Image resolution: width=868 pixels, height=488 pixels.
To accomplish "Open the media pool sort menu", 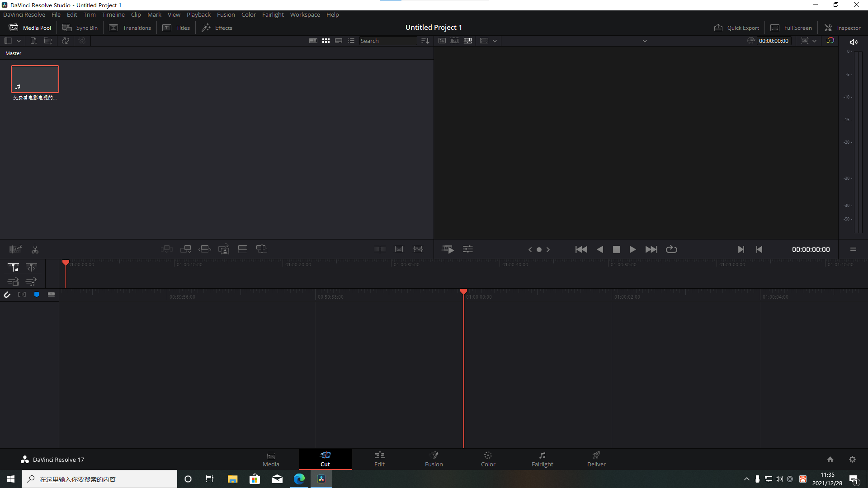I will 425,41.
